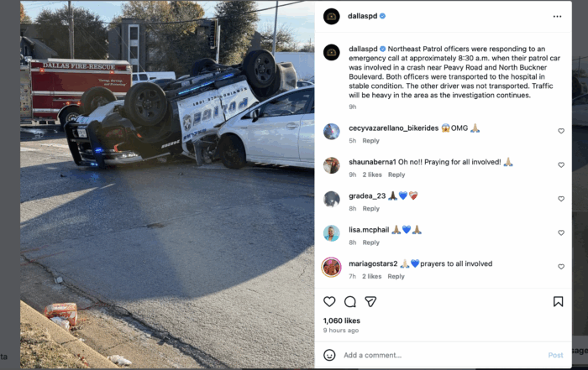This screenshot has width=588, height=370.
Task: Share post via paper plane icon
Action: (370, 301)
